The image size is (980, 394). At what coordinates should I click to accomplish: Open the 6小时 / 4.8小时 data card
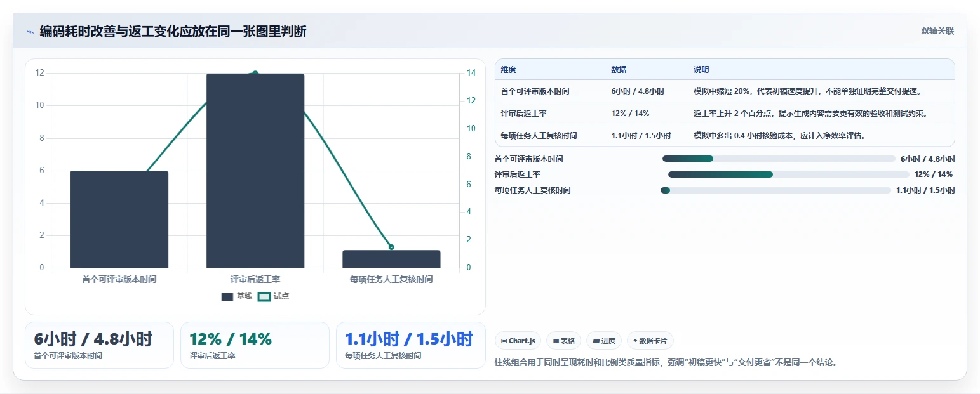click(99, 345)
